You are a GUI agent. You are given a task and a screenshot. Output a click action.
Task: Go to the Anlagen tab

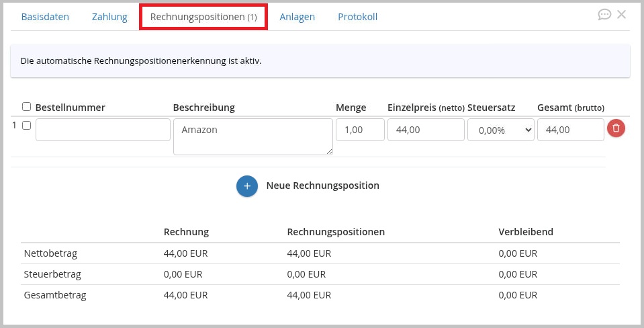297,17
